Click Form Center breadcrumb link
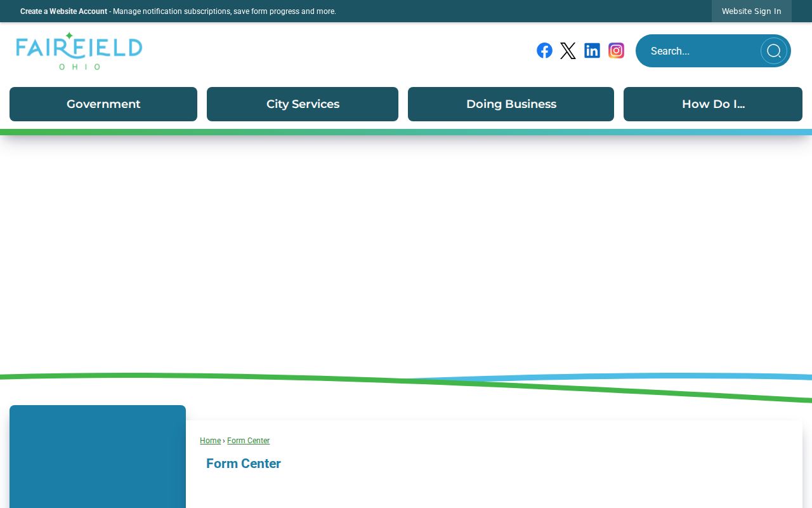 248,441
